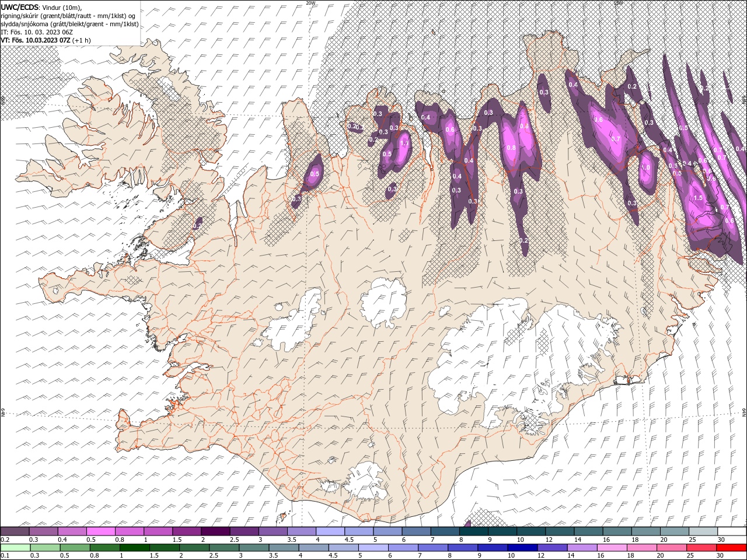Click the light lavender 4 swatch in top legend row
Screen dimensions: 747x560
pyautogui.click(x=330, y=531)
